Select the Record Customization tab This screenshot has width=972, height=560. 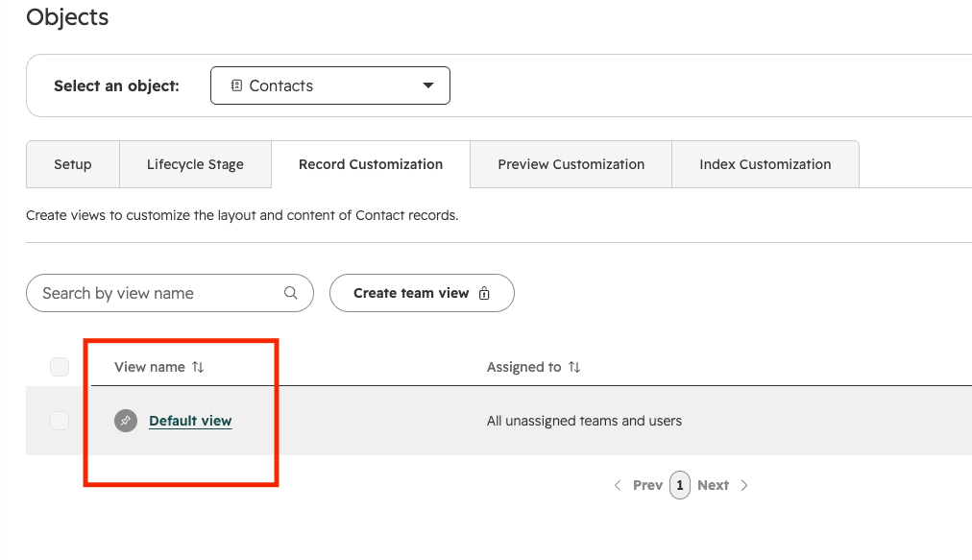coord(371,164)
